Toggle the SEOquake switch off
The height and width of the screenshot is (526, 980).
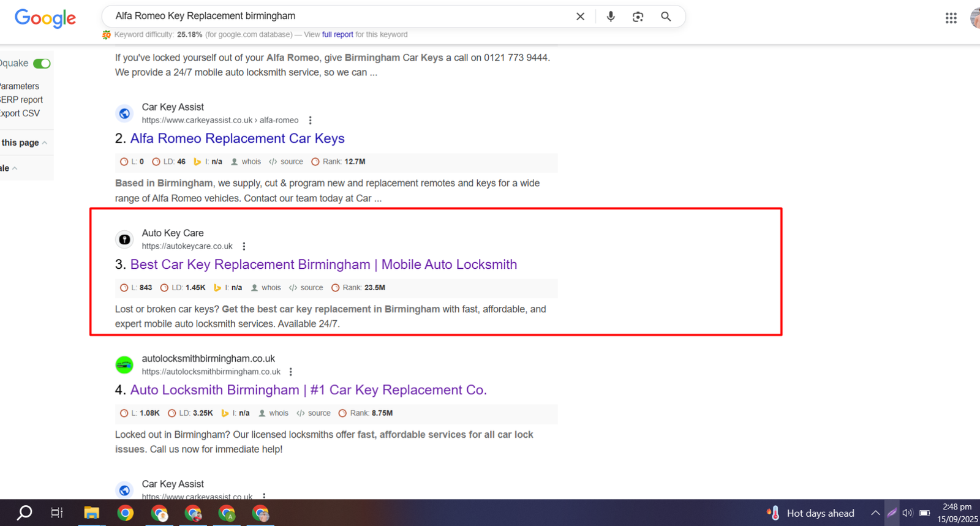[42, 64]
